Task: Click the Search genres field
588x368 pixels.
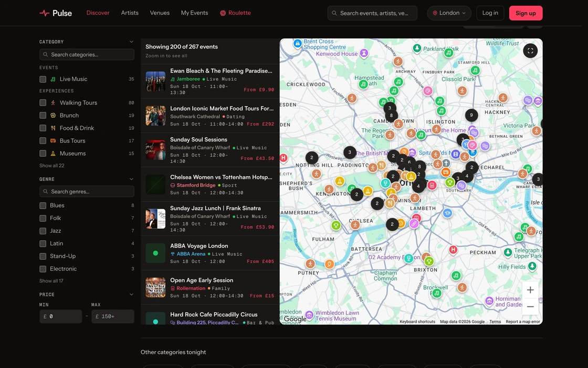Action: [x=87, y=191]
